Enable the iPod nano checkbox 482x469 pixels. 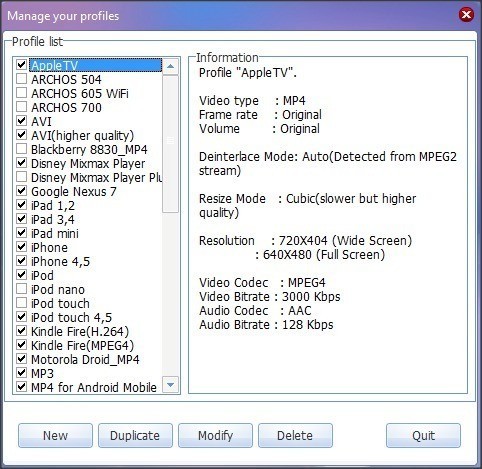click(22, 289)
